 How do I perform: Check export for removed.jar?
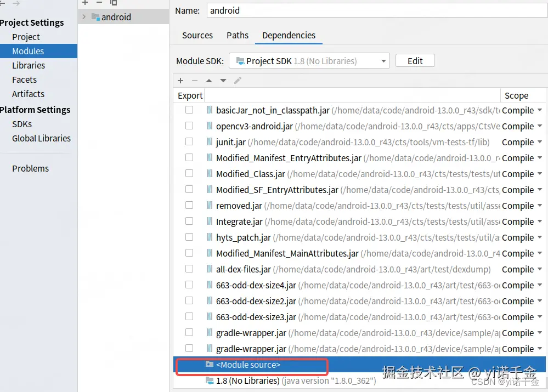click(189, 205)
